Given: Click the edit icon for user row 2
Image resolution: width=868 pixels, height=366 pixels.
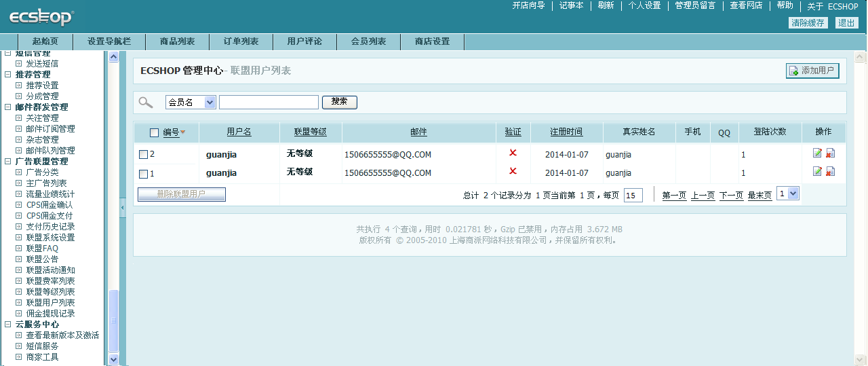Looking at the screenshot, I should tap(817, 153).
